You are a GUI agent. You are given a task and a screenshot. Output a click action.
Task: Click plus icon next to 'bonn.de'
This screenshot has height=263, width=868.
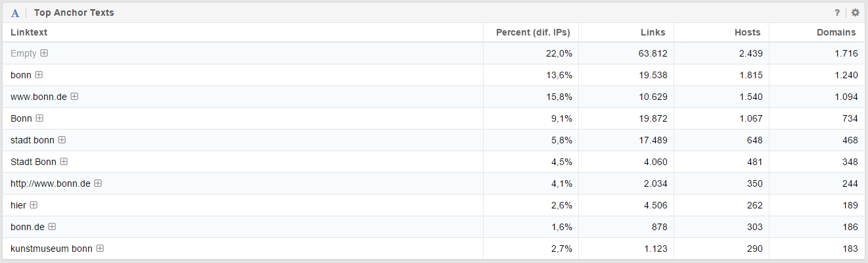(52, 227)
